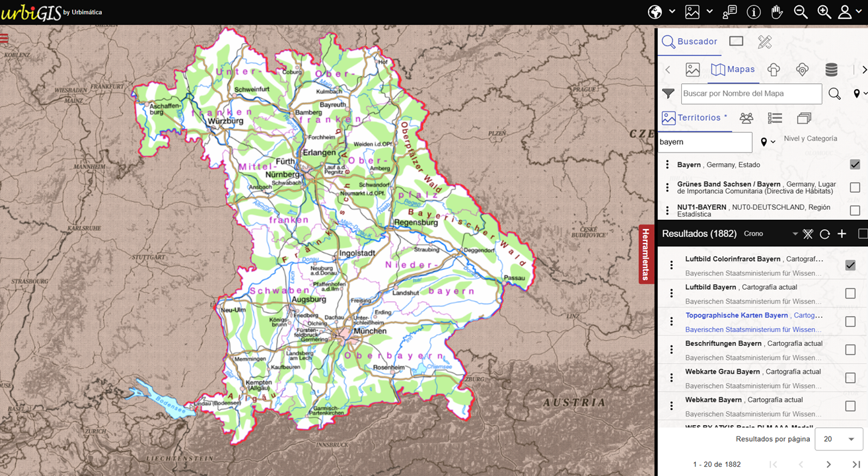Click the filter funnel icon

[669, 94]
